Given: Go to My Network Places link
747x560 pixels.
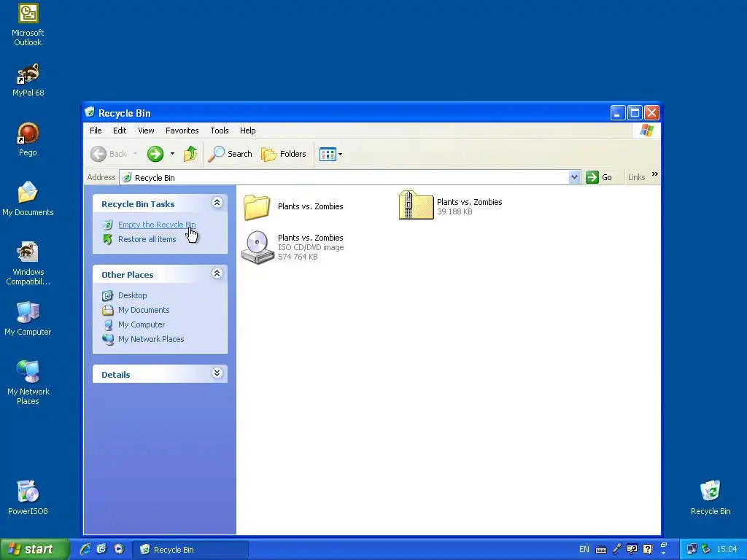Looking at the screenshot, I should point(151,339).
